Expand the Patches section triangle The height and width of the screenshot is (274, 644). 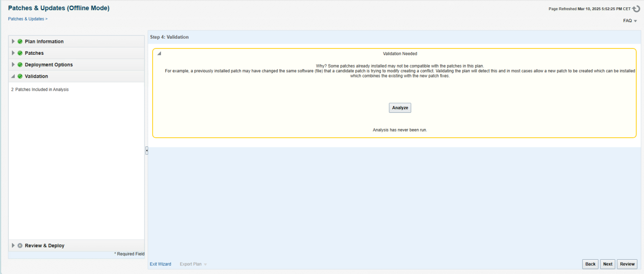tap(13, 53)
